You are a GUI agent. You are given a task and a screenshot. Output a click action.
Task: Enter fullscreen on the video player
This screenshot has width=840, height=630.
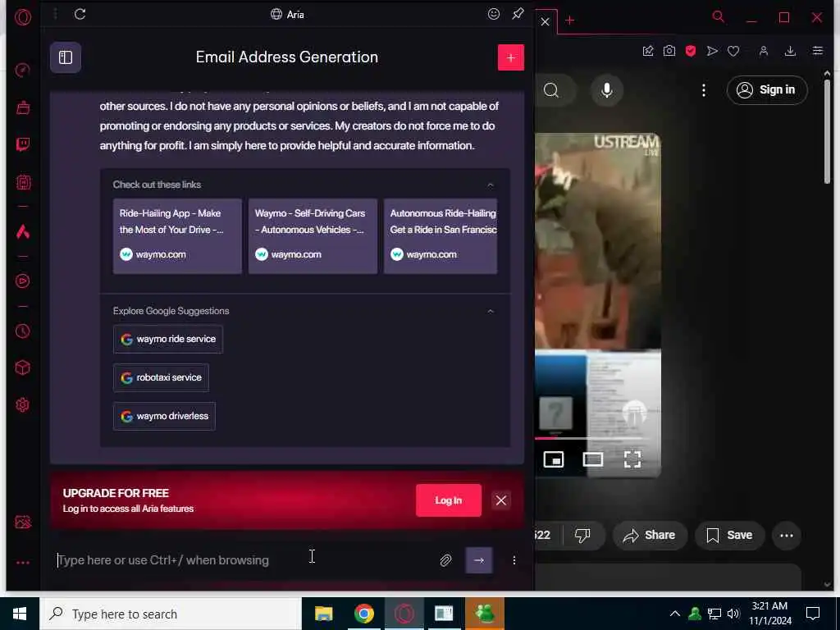(x=632, y=459)
